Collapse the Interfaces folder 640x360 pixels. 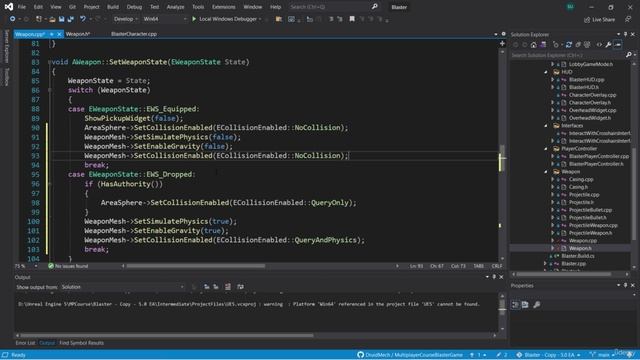coord(546,126)
